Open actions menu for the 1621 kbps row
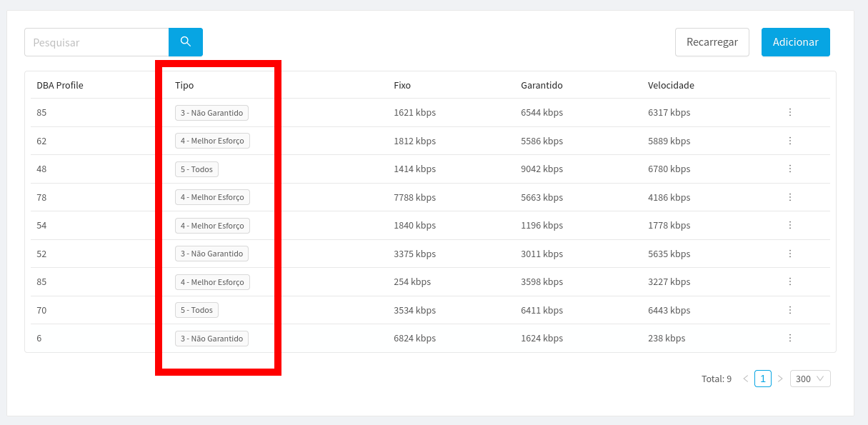 click(x=790, y=112)
